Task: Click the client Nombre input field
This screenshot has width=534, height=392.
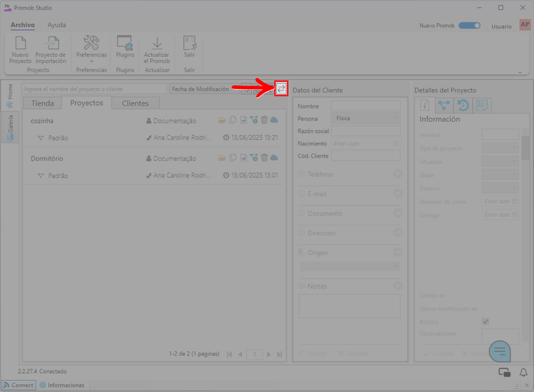Action: coord(366,106)
